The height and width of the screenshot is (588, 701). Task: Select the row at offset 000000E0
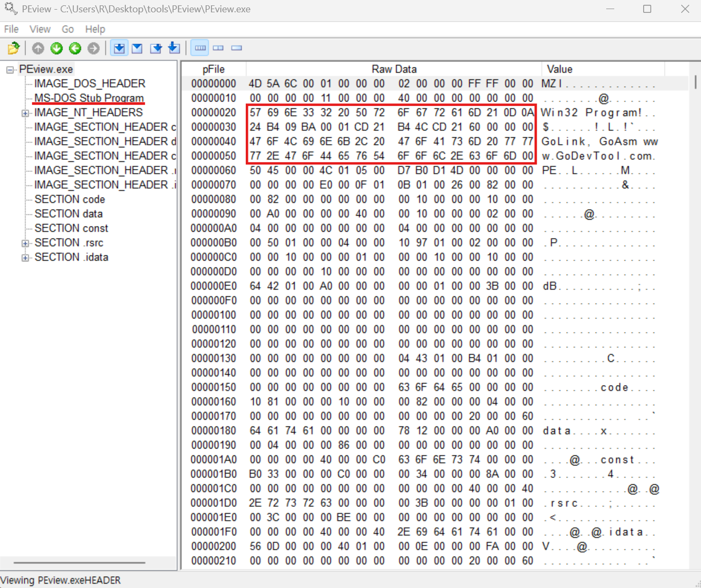(x=435, y=286)
